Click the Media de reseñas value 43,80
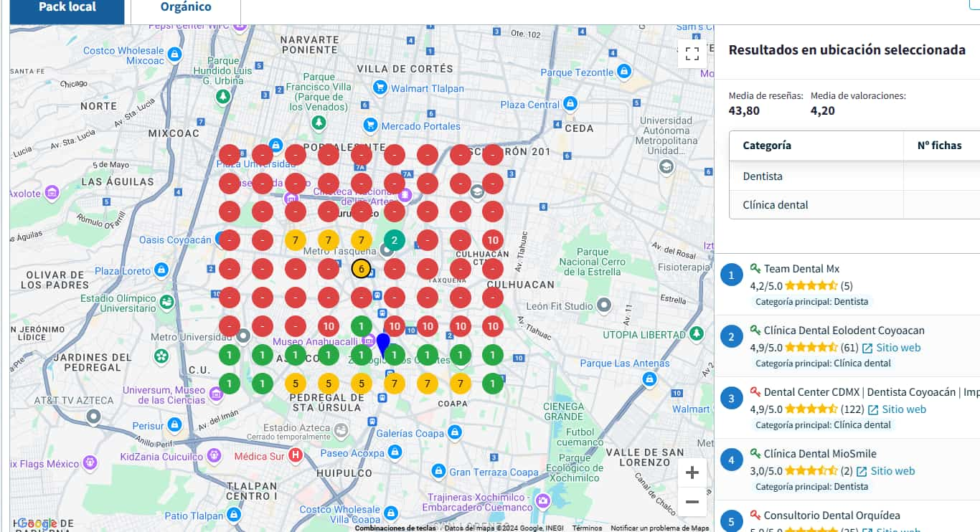Screen dimensions: 980x532 tap(744, 110)
